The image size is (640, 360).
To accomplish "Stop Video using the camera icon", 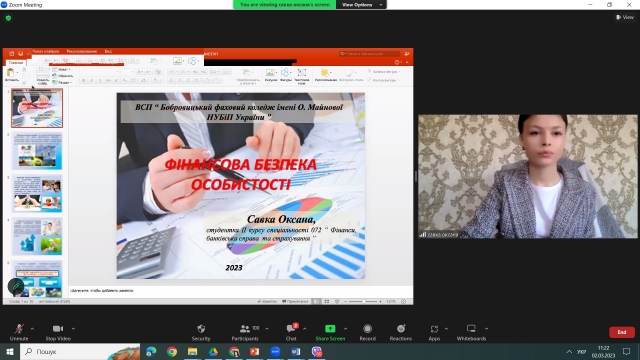I will coord(58,332).
